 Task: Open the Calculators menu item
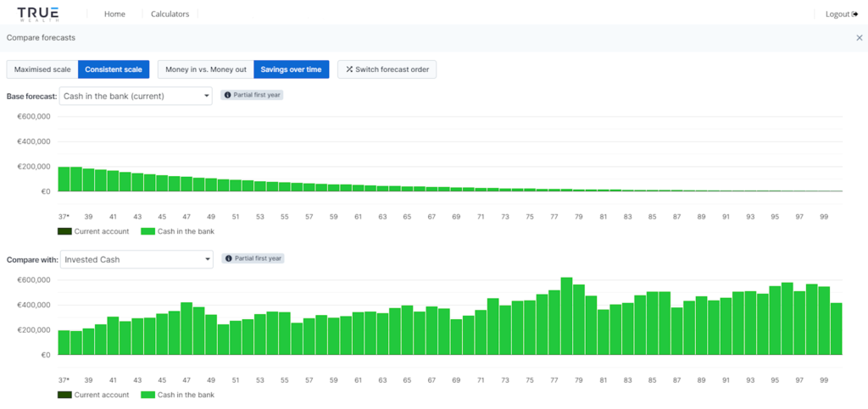coord(170,14)
